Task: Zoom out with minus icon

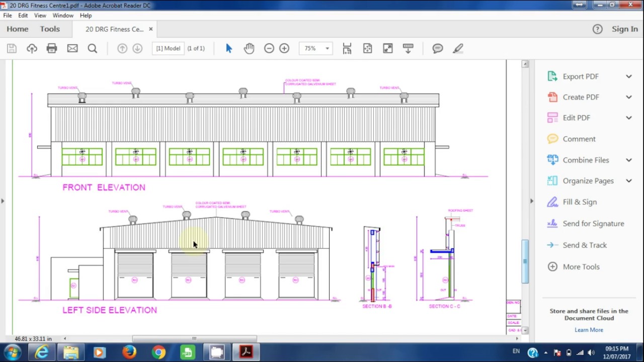Action: (269, 48)
